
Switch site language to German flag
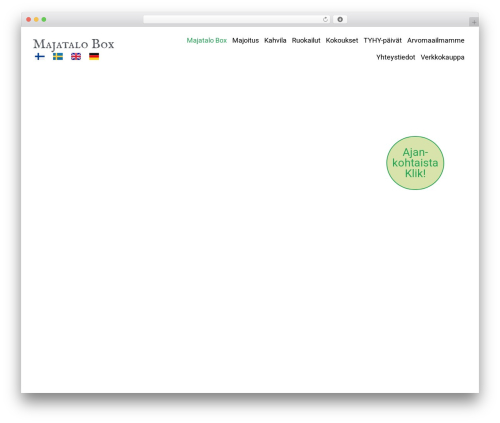(94, 57)
